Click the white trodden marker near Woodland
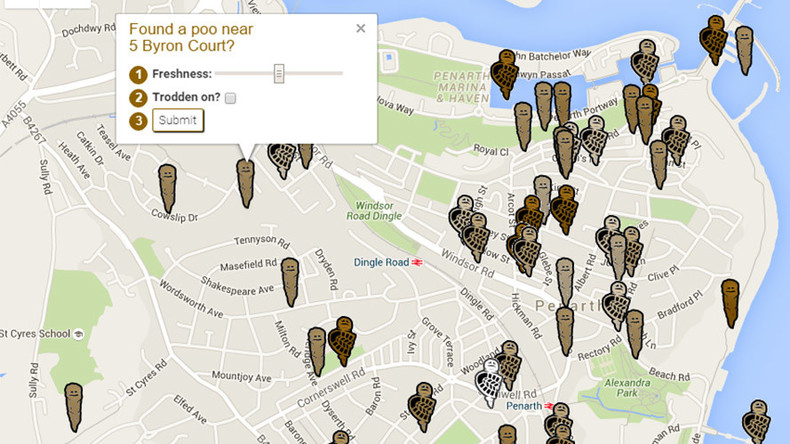Screen dimensions: 790x444 (x=488, y=382)
